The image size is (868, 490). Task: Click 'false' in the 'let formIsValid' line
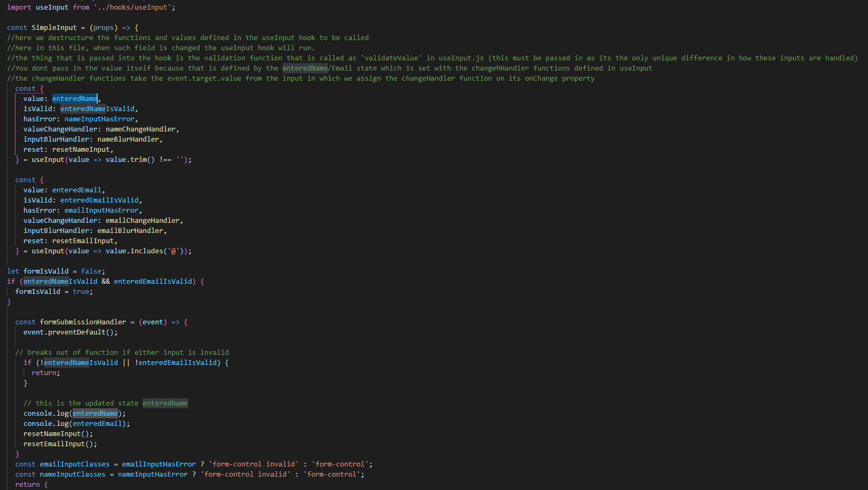tap(91, 271)
